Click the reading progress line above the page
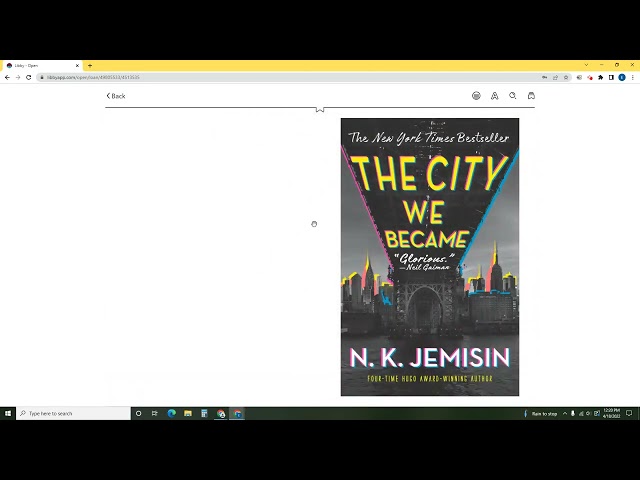 click(x=320, y=107)
